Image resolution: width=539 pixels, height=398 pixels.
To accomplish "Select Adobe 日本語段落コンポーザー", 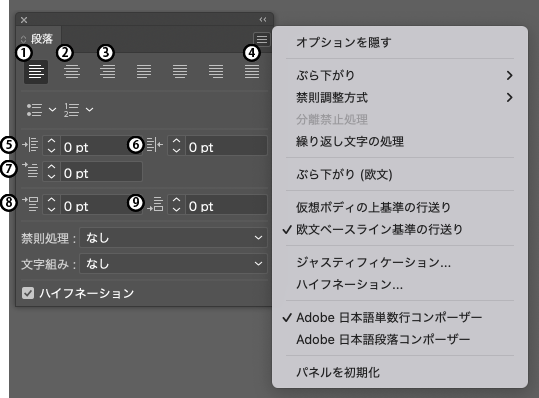I will (400, 340).
